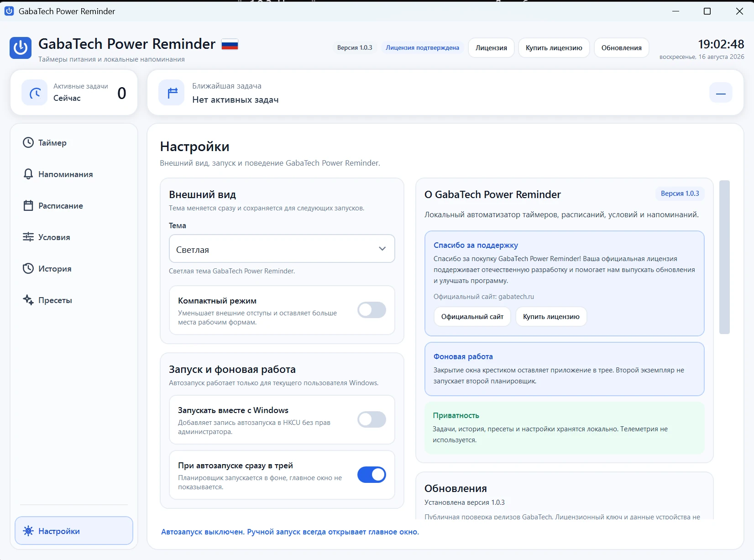Click the Лицензия header button
Viewport: 754px width, 560px height.
point(491,48)
